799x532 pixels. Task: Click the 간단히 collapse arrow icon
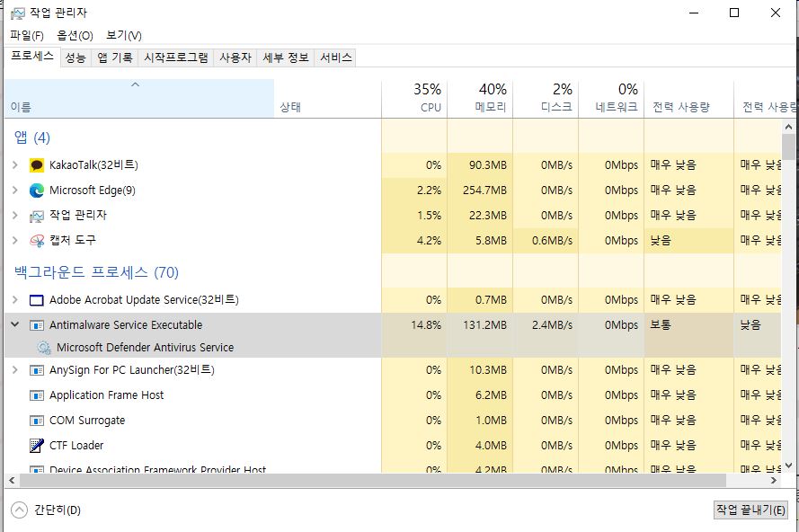(x=20, y=510)
